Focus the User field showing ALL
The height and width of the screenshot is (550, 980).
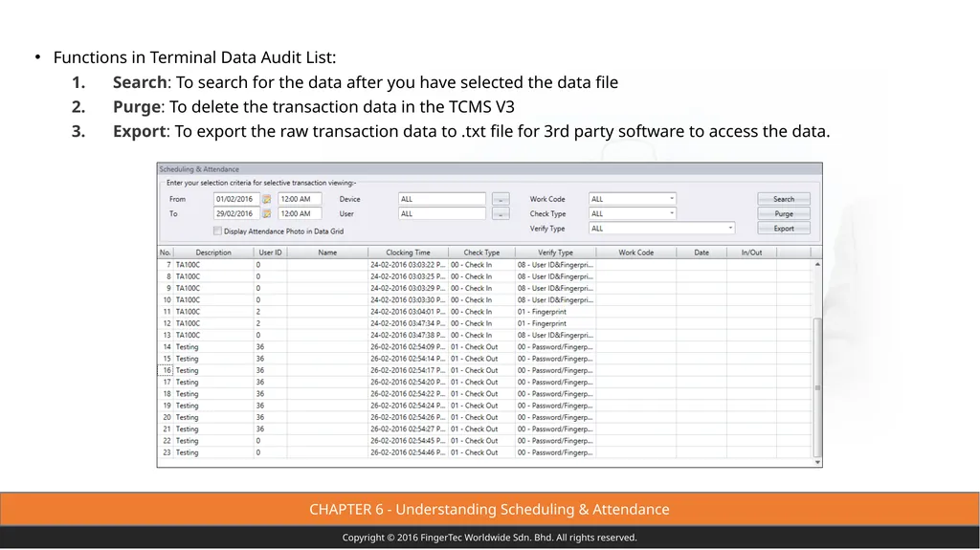pos(442,213)
